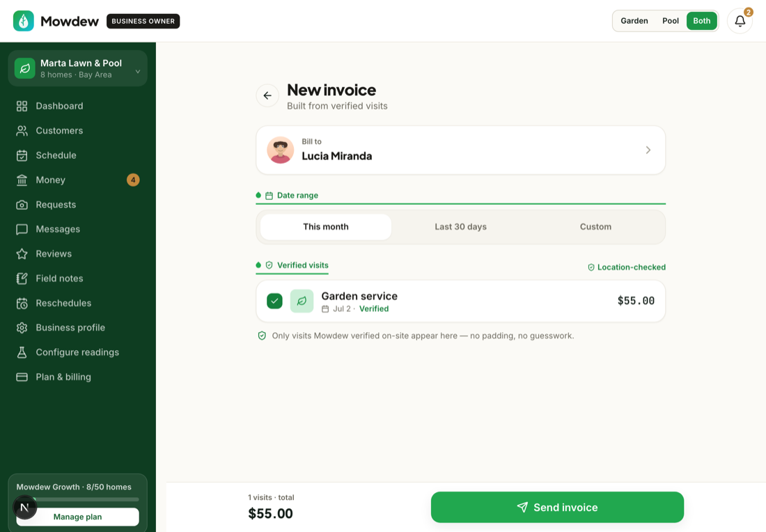This screenshot has width=766, height=532.
Task: Click the Messages chat bubble icon
Action: (x=22, y=229)
